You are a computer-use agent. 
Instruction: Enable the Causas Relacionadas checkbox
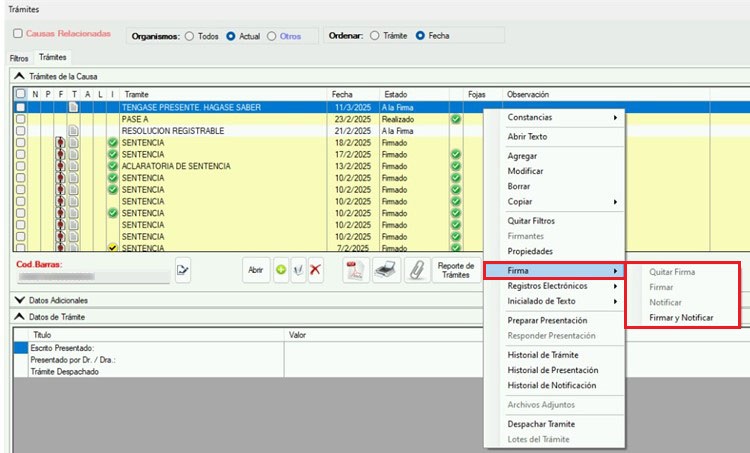pos(17,33)
